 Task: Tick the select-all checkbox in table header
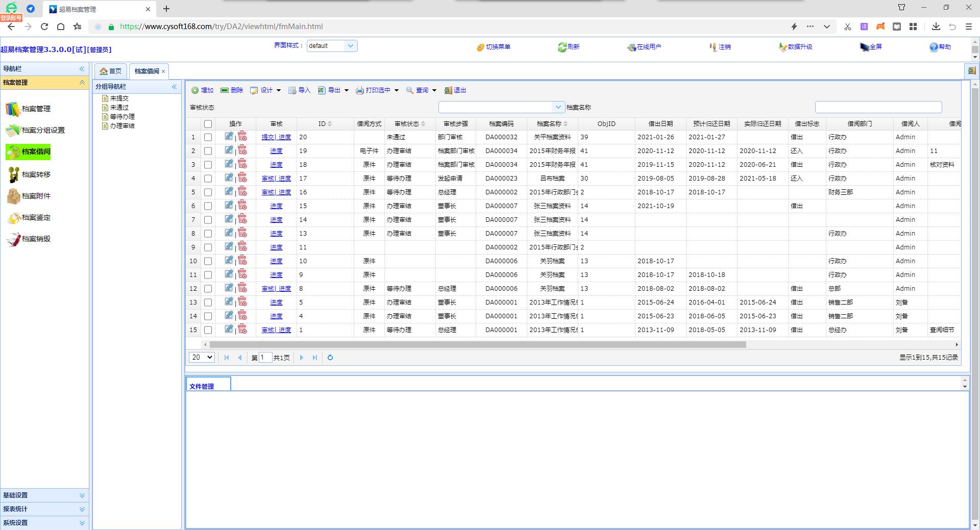pyautogui.click(x=208, y=124)
